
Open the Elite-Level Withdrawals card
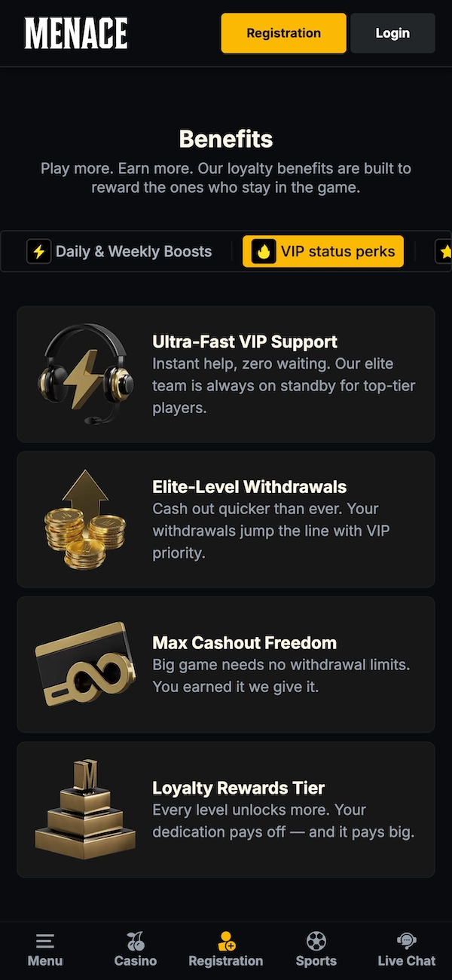tap(226, 519)
